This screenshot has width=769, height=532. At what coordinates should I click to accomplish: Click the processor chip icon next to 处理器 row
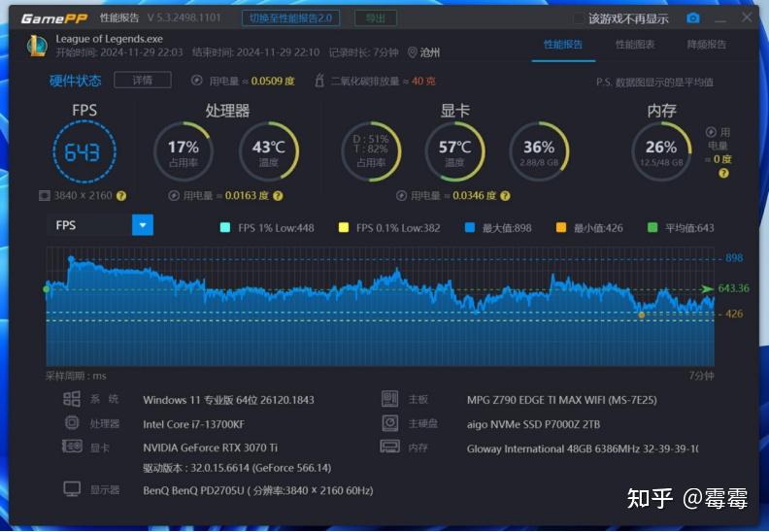pos(72,422)
